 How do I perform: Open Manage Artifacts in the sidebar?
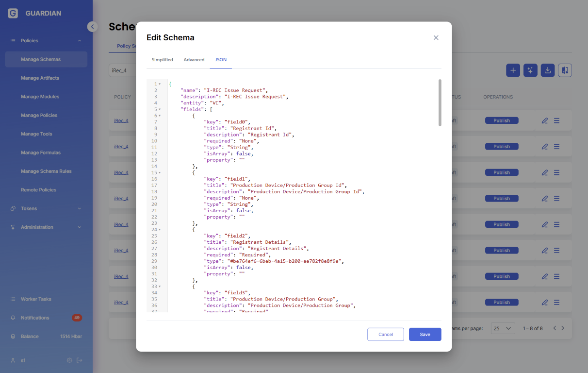pos(40,78)
